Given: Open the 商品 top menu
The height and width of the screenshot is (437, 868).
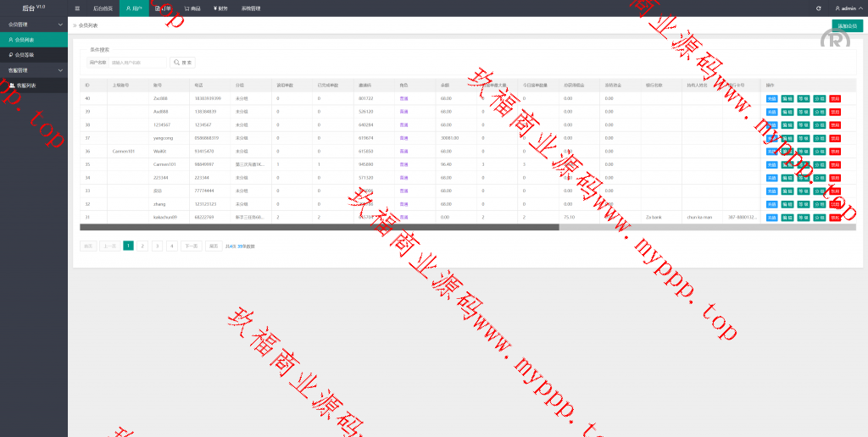Looking at the screenshot, I should coord(192,8).
